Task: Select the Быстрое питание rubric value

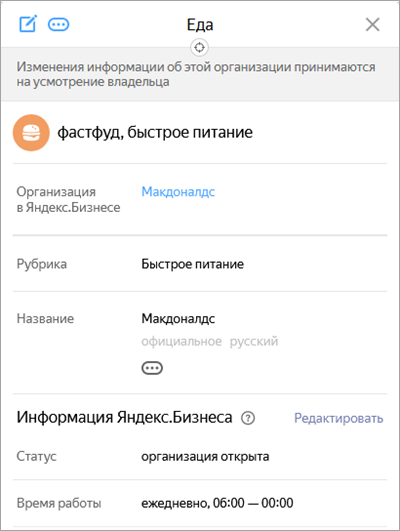Action: pos(192,264)
